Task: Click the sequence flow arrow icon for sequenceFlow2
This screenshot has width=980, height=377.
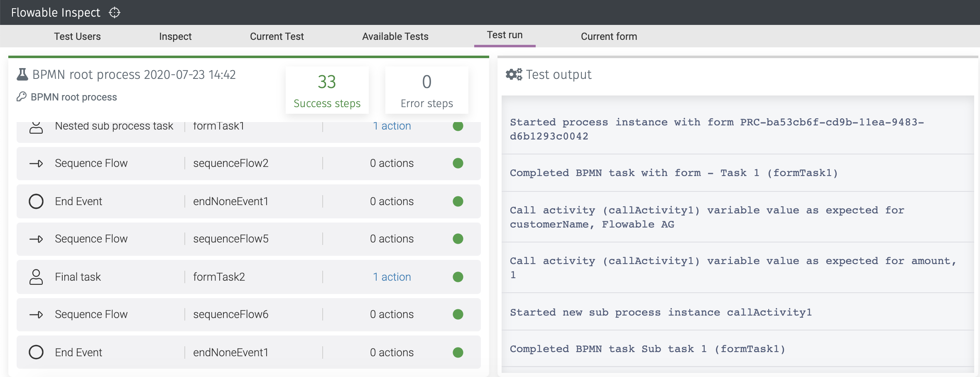Action: [x=37, y=163]
